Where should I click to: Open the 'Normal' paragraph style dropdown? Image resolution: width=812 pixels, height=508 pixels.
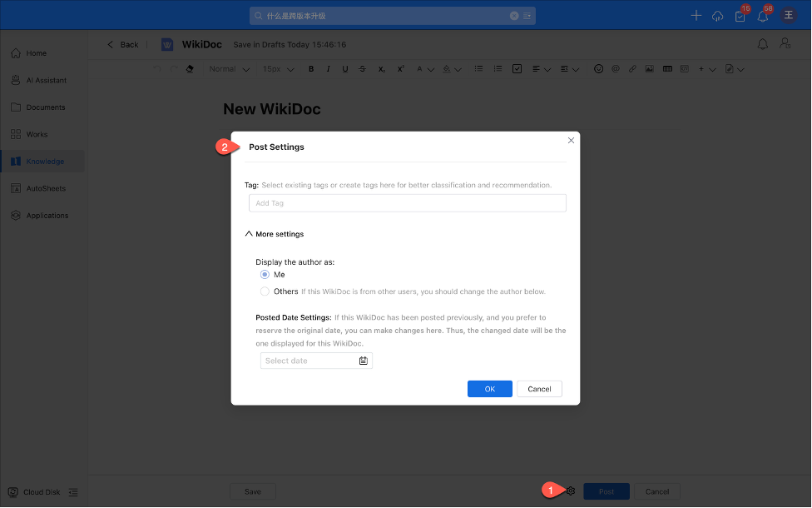point(229,69)
